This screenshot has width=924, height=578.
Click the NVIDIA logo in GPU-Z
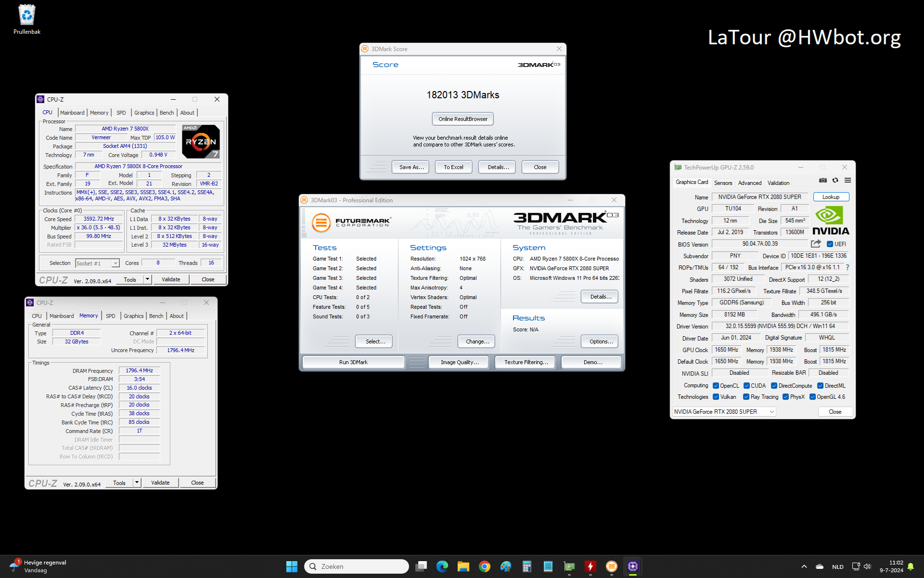click(x=831, y=221)
